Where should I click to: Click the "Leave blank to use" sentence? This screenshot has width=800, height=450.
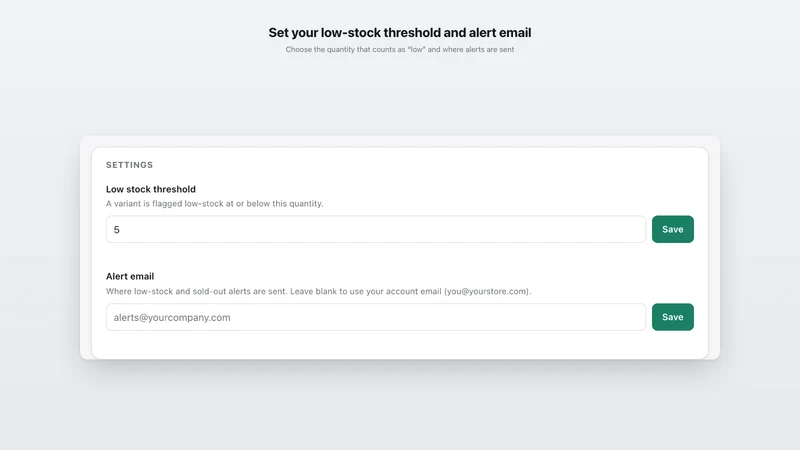tap(411, 291)
